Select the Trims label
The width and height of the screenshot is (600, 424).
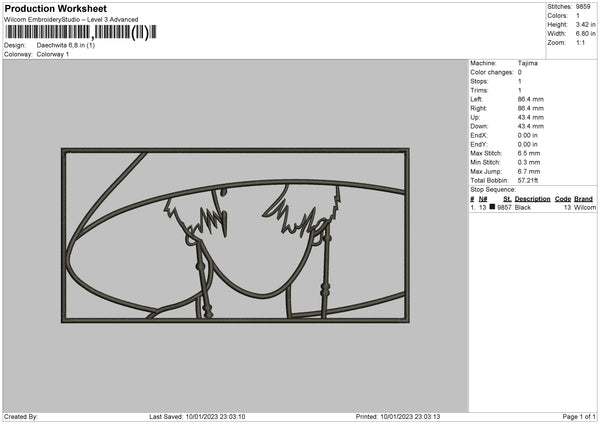click(x=479, y=90)
